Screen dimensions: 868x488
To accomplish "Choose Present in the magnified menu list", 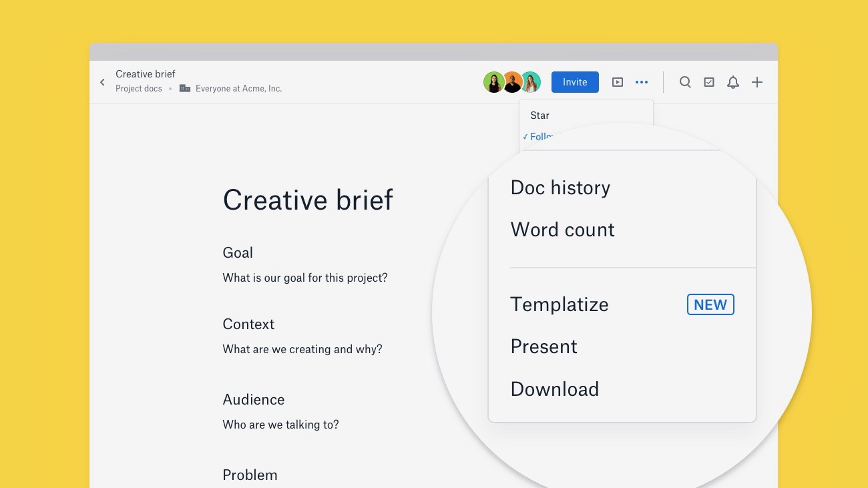I will [x=544, y=347].
